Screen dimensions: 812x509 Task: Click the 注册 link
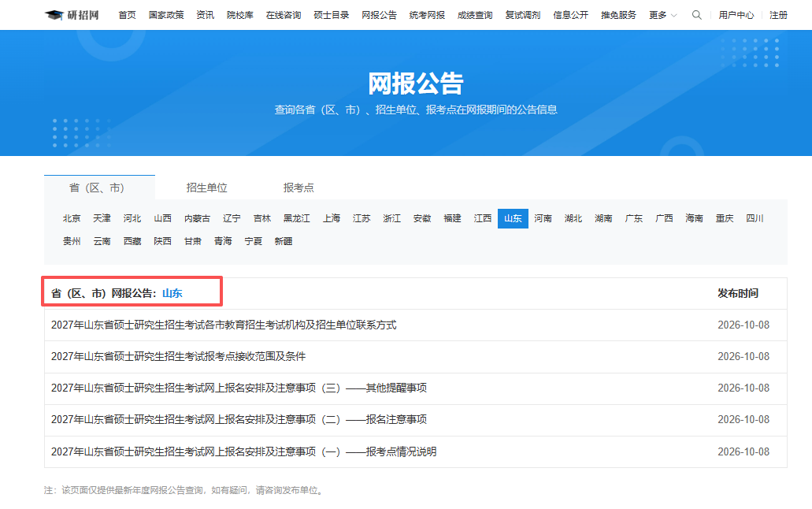pyautogui.click(x=778, y=15)
